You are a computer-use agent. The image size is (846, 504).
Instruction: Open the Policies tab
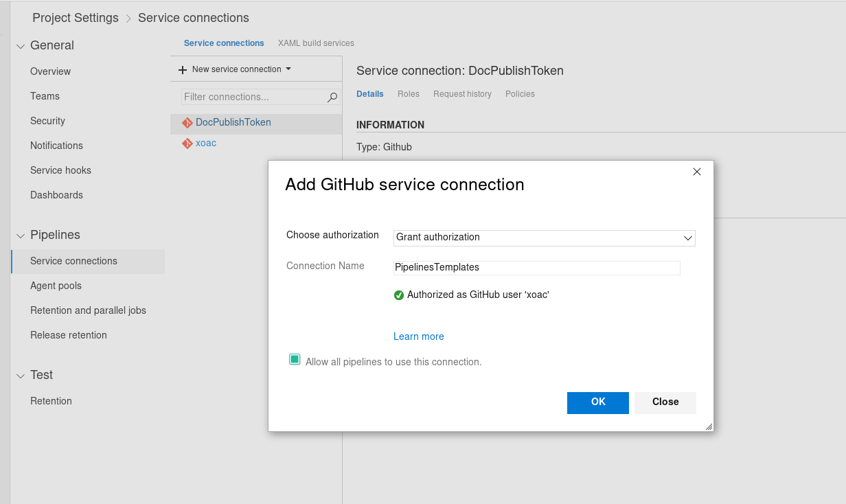coord(520,94)
